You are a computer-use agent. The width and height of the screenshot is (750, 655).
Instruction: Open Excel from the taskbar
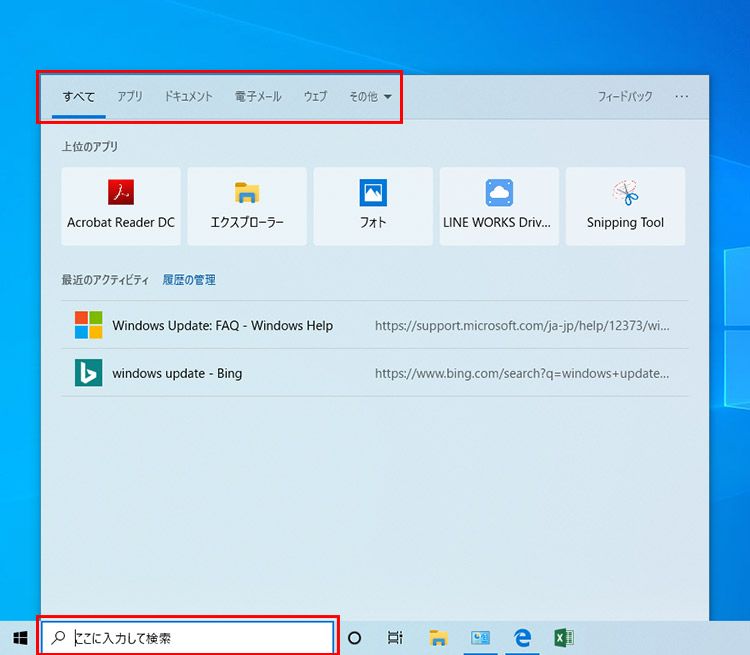(563, 637)
